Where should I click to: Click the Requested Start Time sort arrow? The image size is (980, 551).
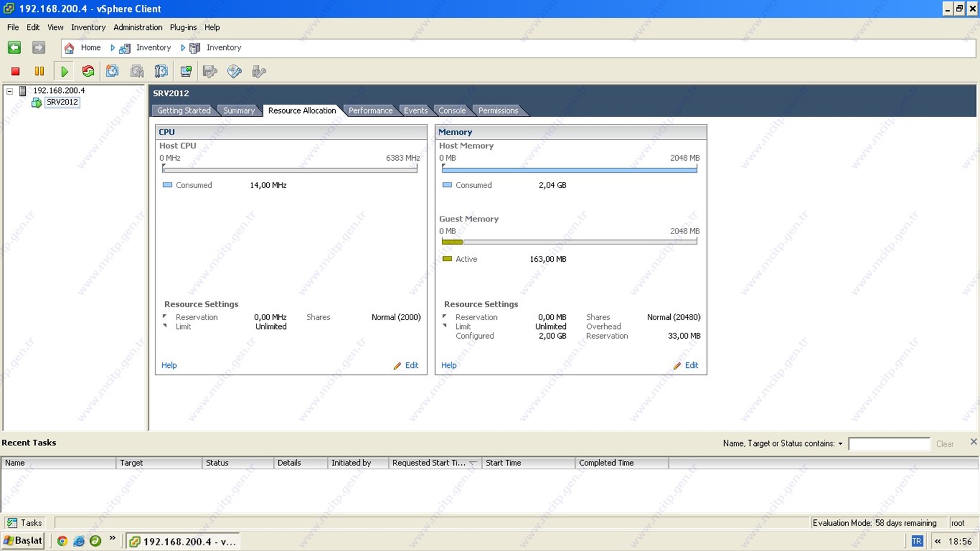coord(473,463)
